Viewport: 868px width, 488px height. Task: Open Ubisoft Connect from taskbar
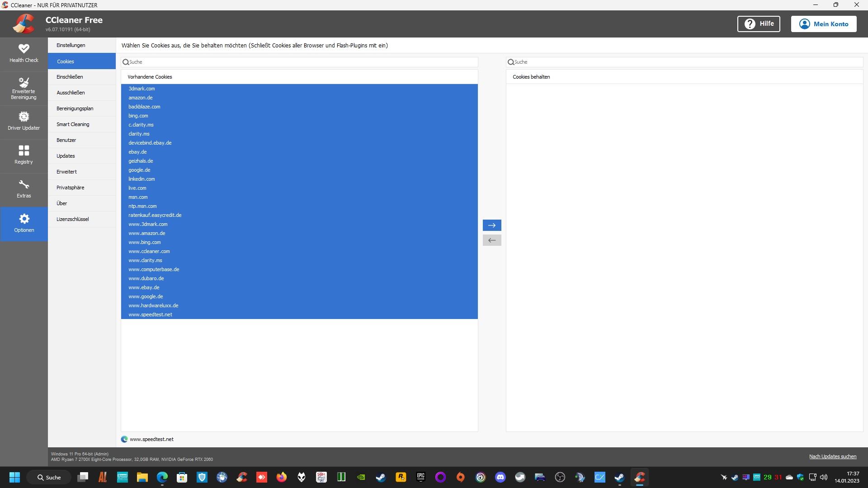click(481, 477)
